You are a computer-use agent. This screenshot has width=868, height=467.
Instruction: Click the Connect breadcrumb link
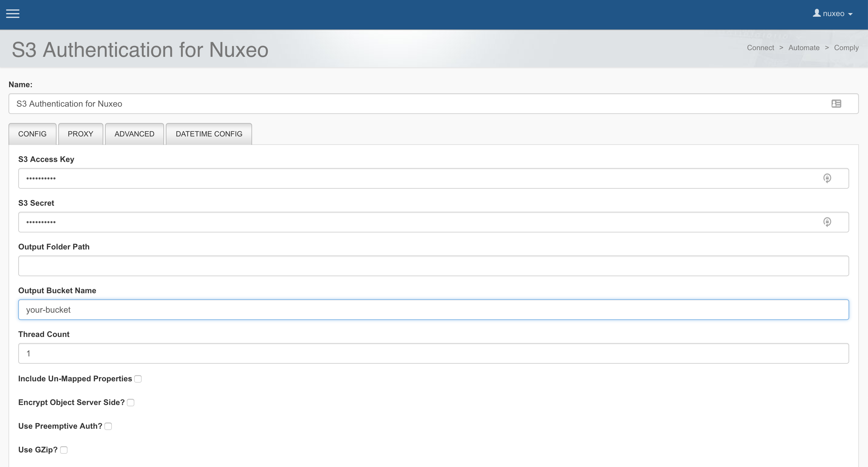tap(760, 47)
